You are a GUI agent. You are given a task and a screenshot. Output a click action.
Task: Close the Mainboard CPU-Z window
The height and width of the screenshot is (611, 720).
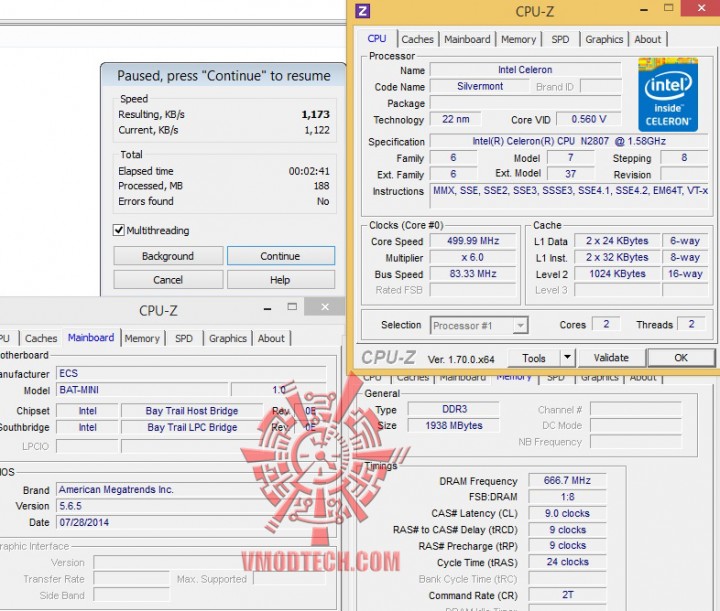325,307
